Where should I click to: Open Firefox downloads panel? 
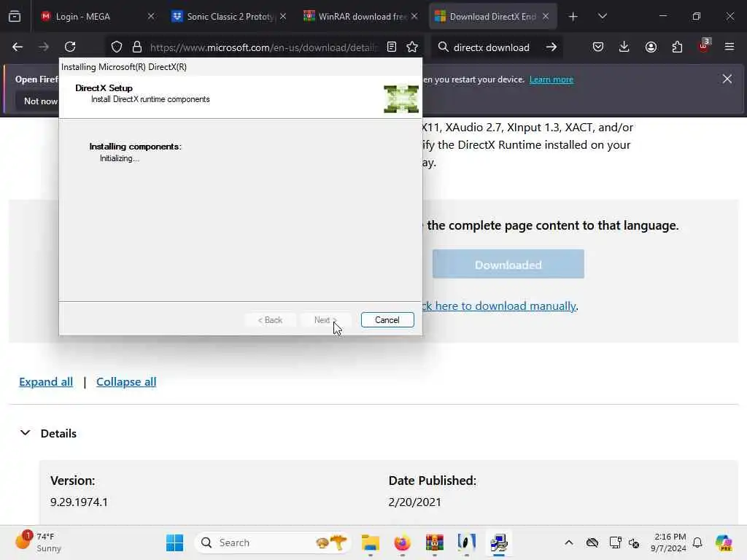point(624,47)
